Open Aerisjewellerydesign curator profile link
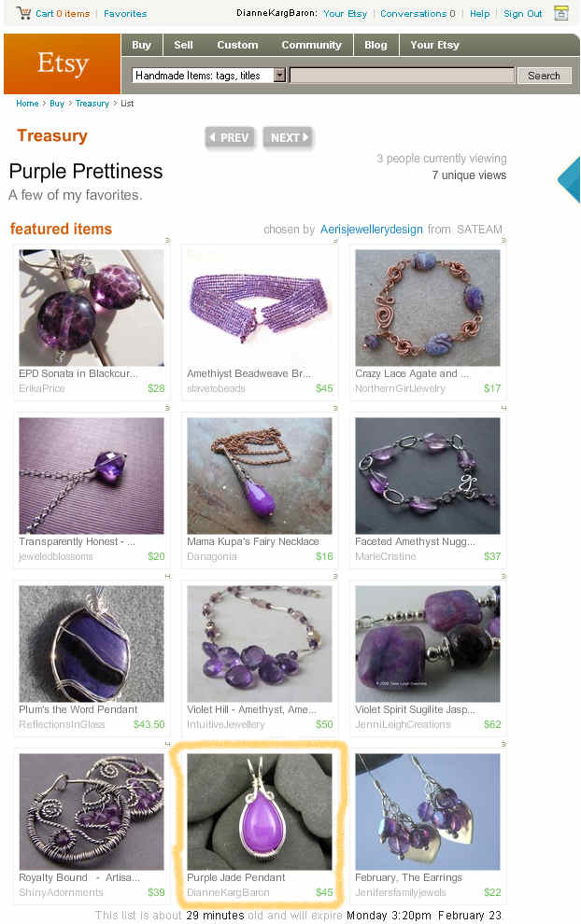 coord(372,230)
